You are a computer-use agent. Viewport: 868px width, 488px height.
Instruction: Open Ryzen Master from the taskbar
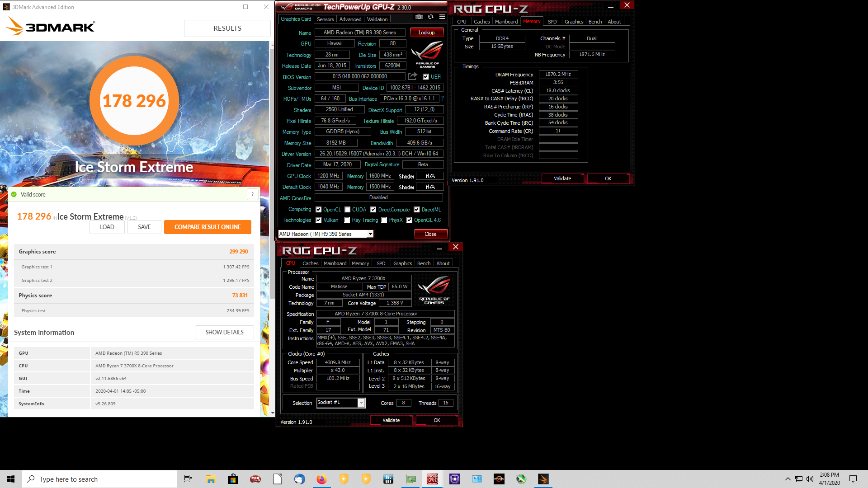pyautogui.click(x=499, y=479)
